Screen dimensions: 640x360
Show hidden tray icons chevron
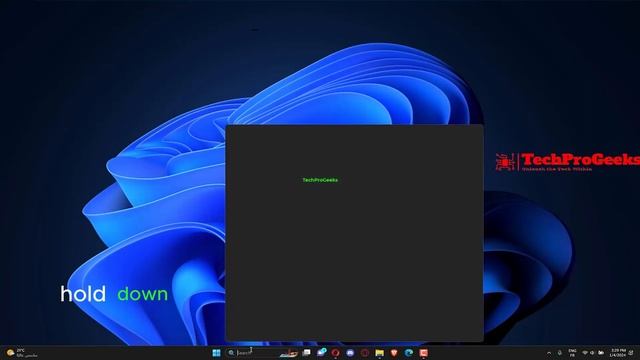(549, 353)
